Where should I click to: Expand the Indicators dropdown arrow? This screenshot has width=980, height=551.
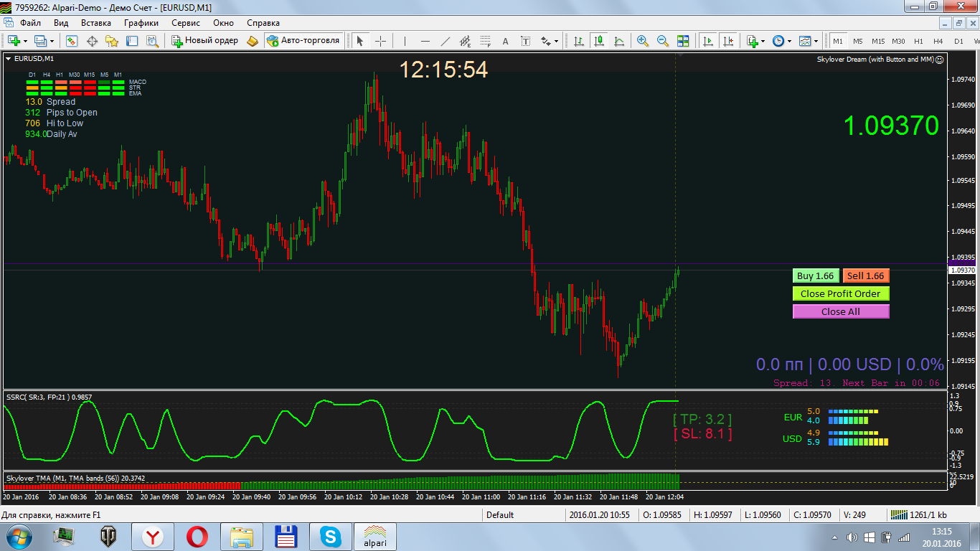click(x=763, y=41)
